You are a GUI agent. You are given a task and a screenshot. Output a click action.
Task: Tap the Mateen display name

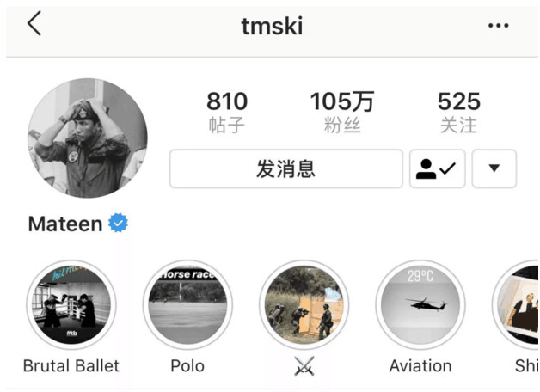(65, 224)
